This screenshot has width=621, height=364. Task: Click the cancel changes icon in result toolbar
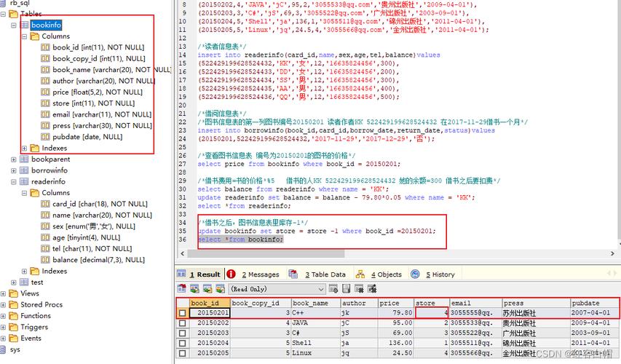(372, 289)
